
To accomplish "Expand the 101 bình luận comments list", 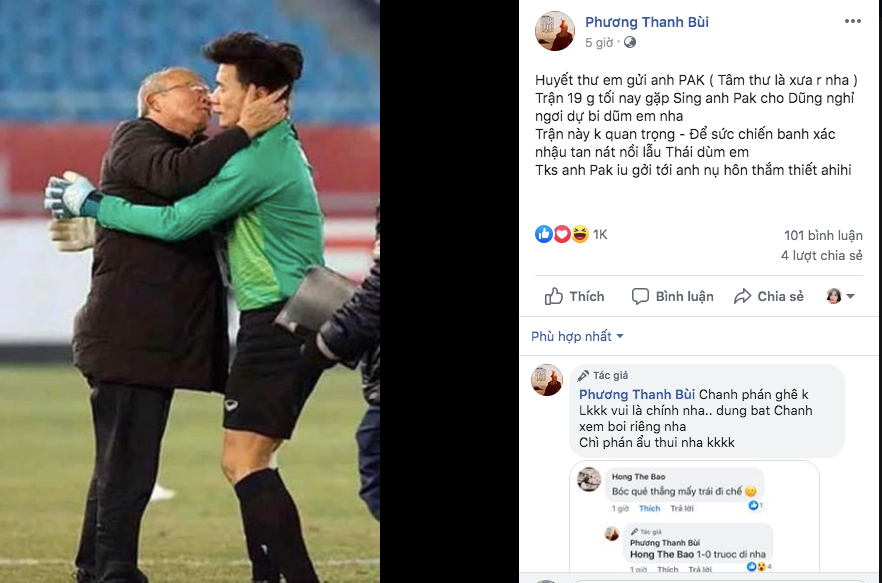I will point(823,235).
